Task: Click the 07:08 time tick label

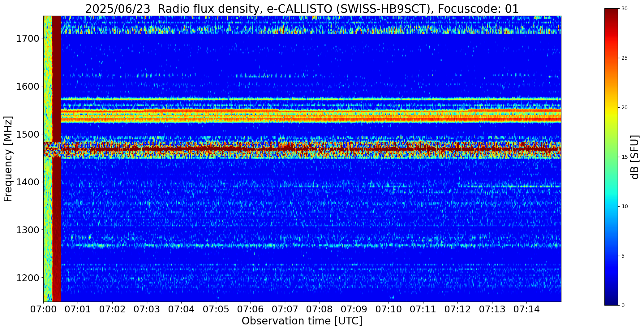Action: tap(320, 309)
